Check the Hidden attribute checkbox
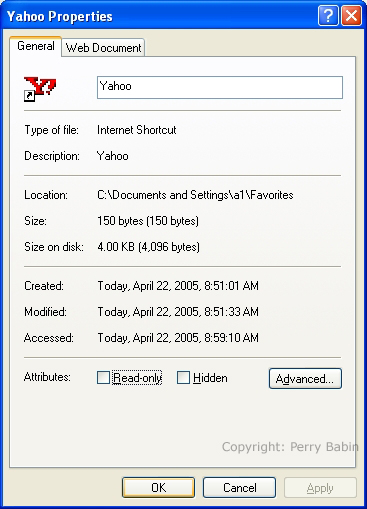The height and width of the screenshot is (509, 367). [183, 378]
